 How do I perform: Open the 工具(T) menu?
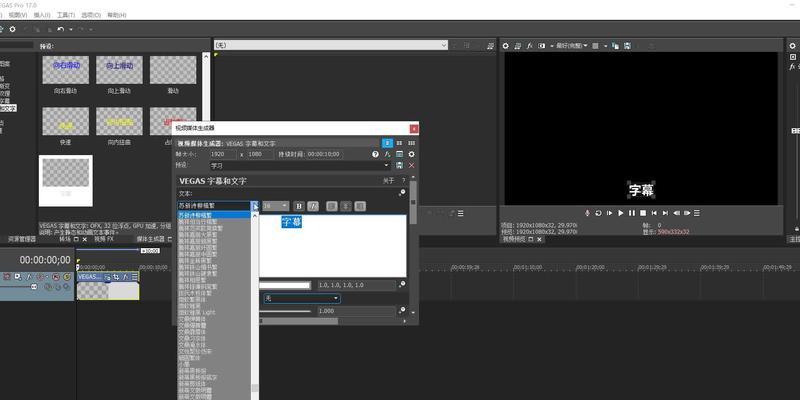(65, 15)
